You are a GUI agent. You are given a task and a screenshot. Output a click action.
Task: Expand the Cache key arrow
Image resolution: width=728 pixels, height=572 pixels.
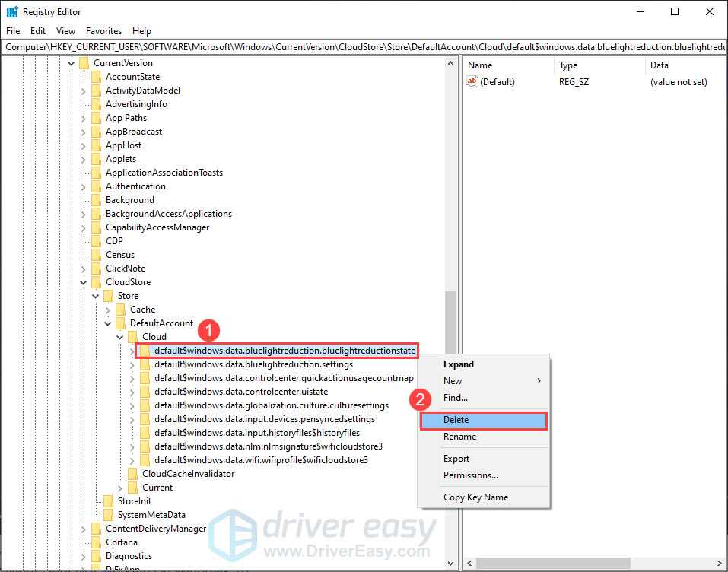point(108,310)
